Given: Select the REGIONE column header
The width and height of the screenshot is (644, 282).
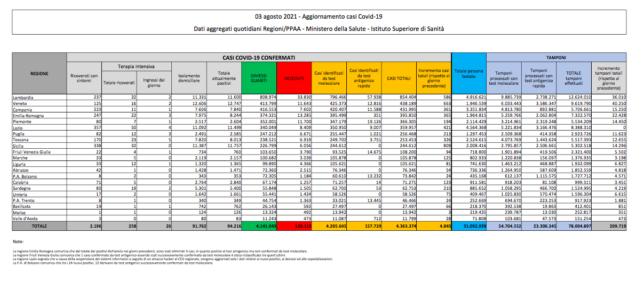Looking at the screenshot, I should coord(40,74).
